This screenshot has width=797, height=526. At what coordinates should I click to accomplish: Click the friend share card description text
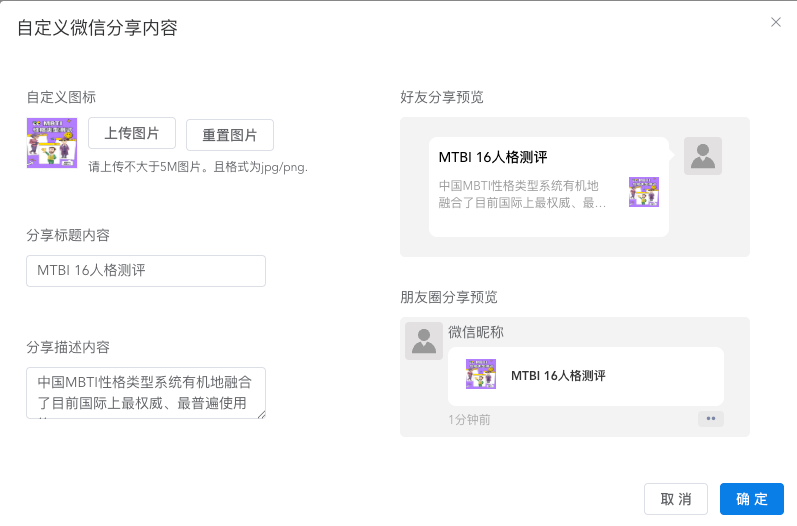pyautogui.click(x=520, y=194)
